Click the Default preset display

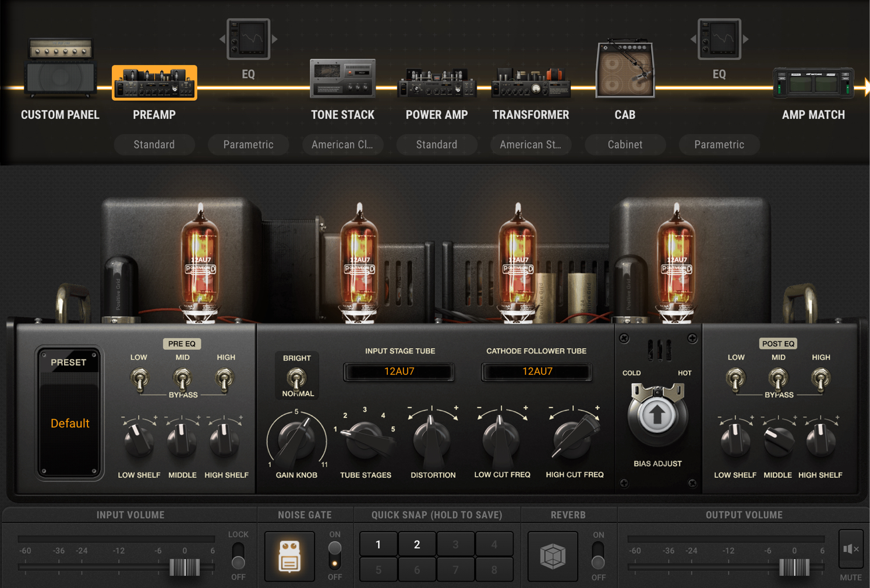pyautogui.click(x=70, y=423)
